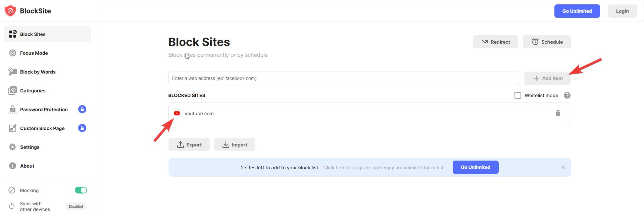This screenshot has height=215, width=644.
Task: Enable sync with other devices
Action: pyautogui.click(x=76, y=206)
